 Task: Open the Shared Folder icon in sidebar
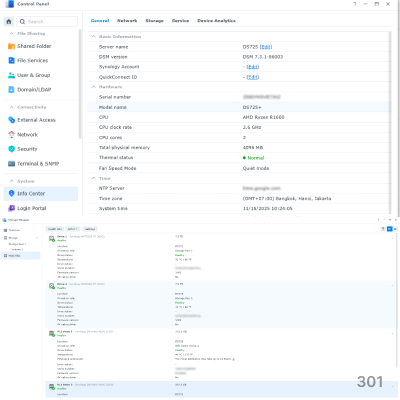pos(11,46)
